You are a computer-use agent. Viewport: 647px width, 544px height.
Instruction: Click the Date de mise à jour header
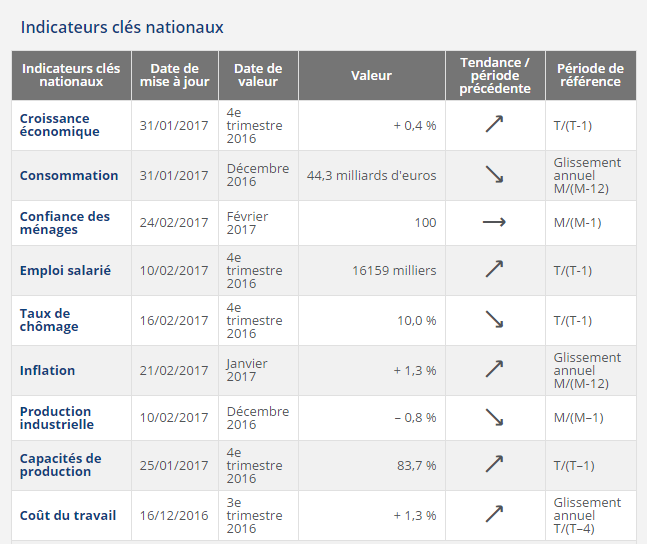[x=175, y=75]
